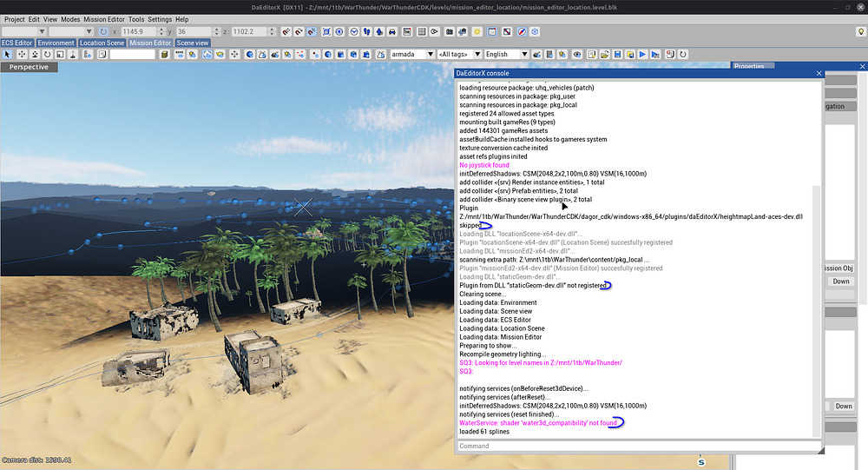Toggle the eye visibility icon in toolbar
This screenshot has width=868, height=470.
click(577, 55)
